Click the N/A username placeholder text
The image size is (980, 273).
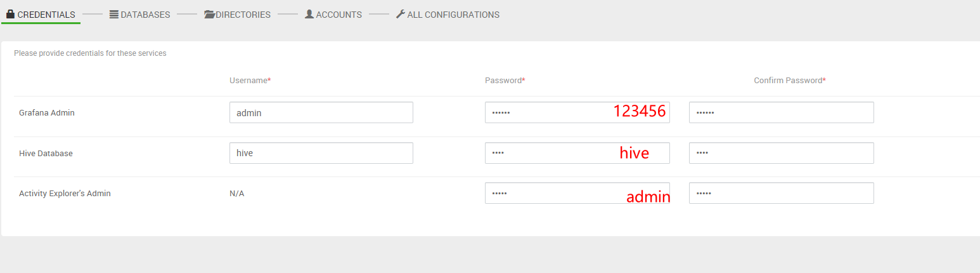click(237, 194)
